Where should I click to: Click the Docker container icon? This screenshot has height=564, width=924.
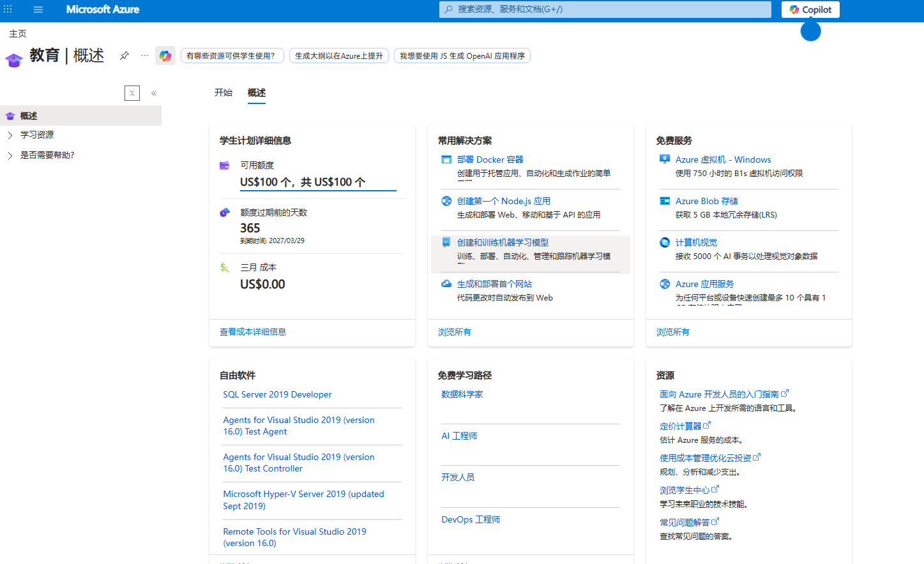click(x=446, y=160)
